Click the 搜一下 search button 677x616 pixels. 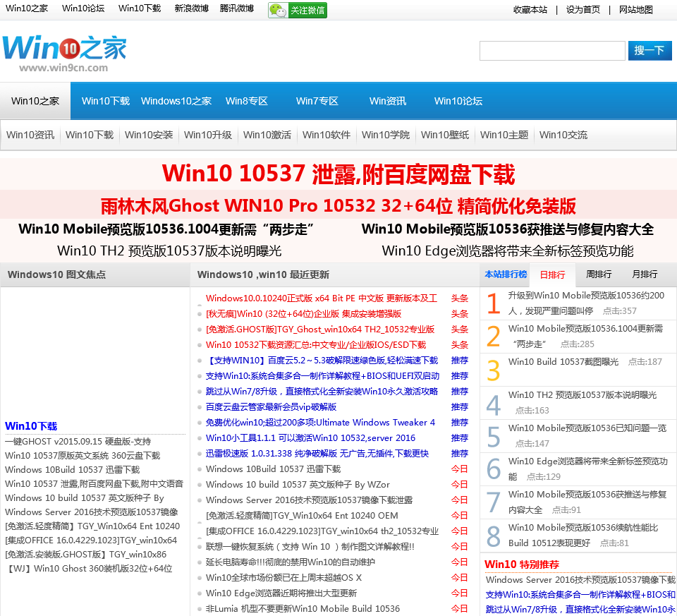click(x=649, y=51)
